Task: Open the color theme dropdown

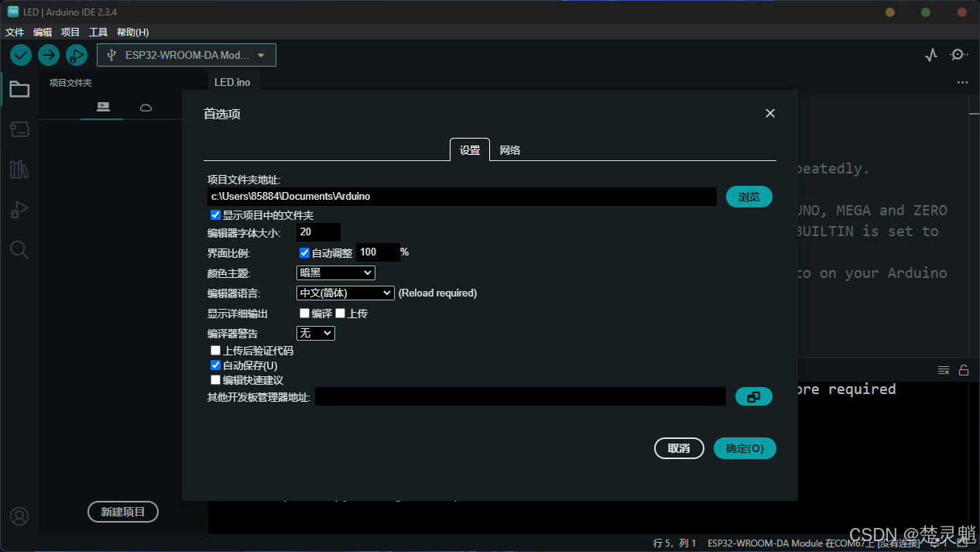Action: pos(336,273)
